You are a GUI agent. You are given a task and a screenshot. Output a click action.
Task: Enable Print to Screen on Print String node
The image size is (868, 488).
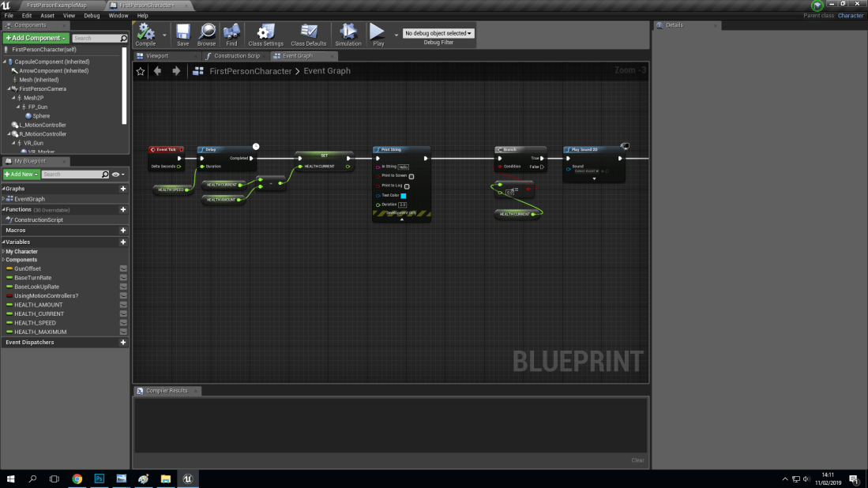(x=411, y=176)
